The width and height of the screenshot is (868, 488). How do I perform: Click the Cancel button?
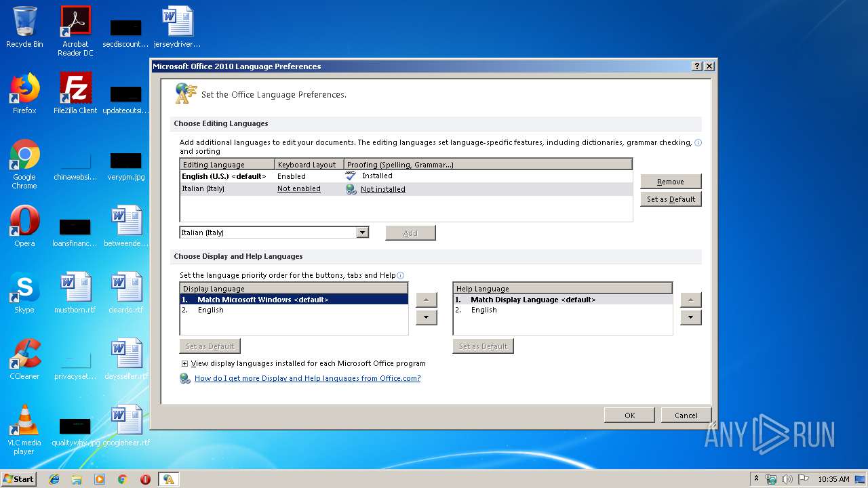click(x=686, y=415)
